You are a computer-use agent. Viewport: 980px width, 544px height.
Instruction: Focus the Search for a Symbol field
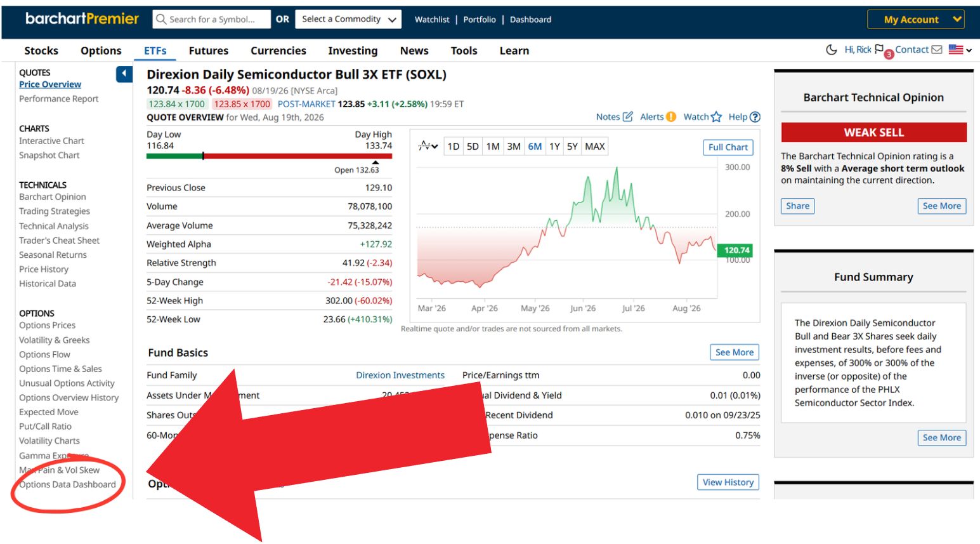click(x=212, y=19)
